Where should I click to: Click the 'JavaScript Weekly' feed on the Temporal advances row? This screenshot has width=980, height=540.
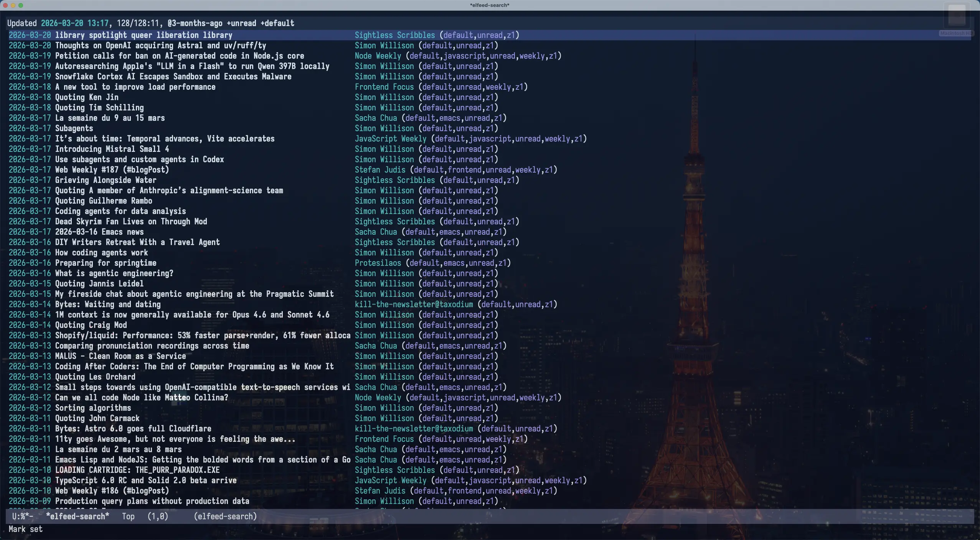390,139
